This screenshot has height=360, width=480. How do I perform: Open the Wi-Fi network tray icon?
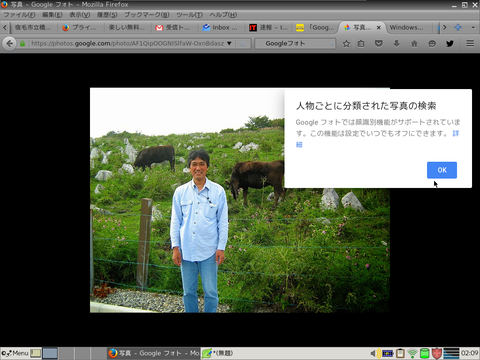[x=412, y=353]
